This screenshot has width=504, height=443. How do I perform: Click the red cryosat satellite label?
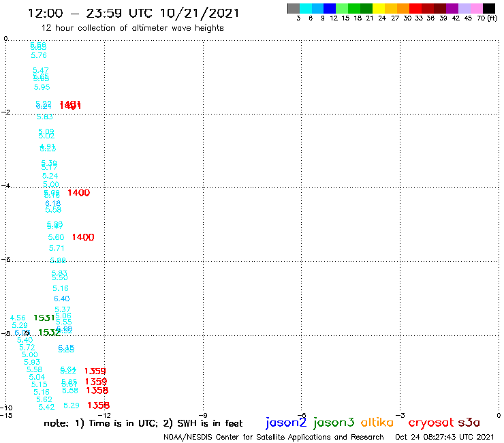pos(430,423)
